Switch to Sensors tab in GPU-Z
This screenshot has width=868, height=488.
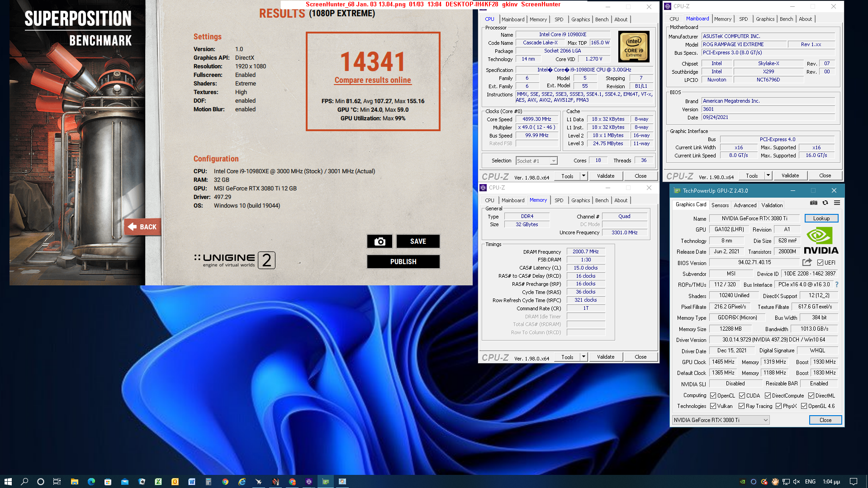click(720, 205)
